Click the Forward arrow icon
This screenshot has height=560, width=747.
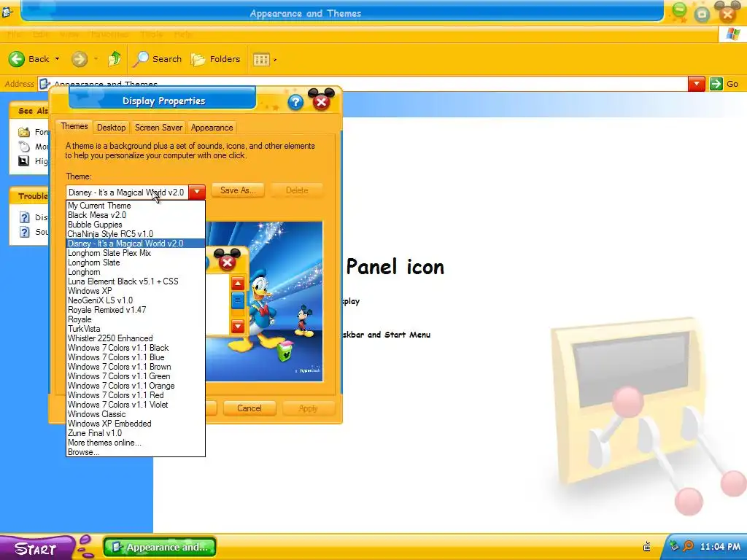[x=80, y=59]
